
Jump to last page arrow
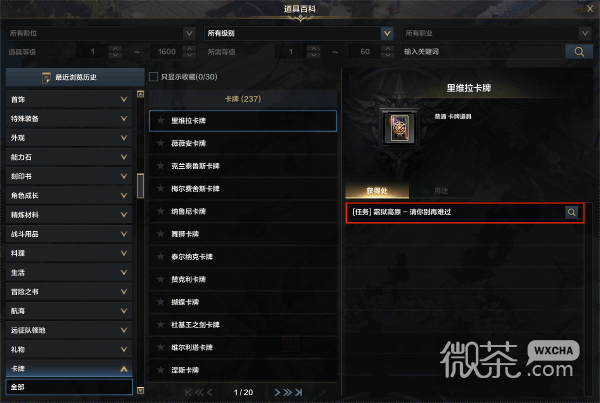299,392
